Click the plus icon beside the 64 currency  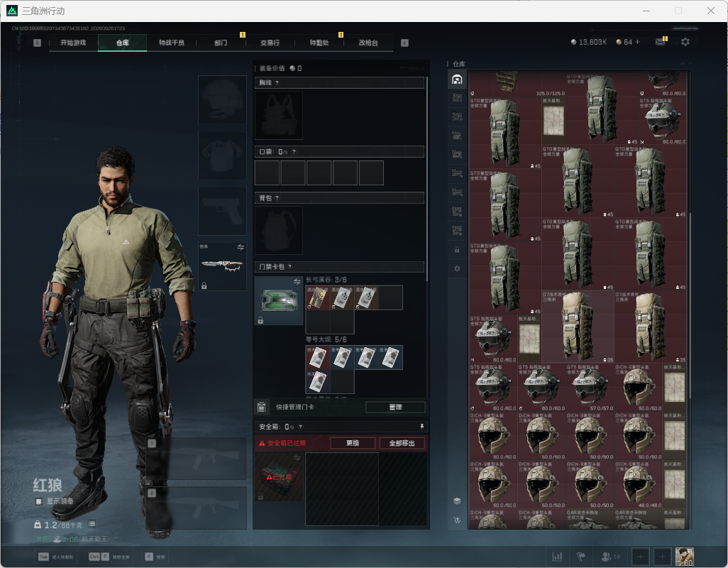[637, 42]
